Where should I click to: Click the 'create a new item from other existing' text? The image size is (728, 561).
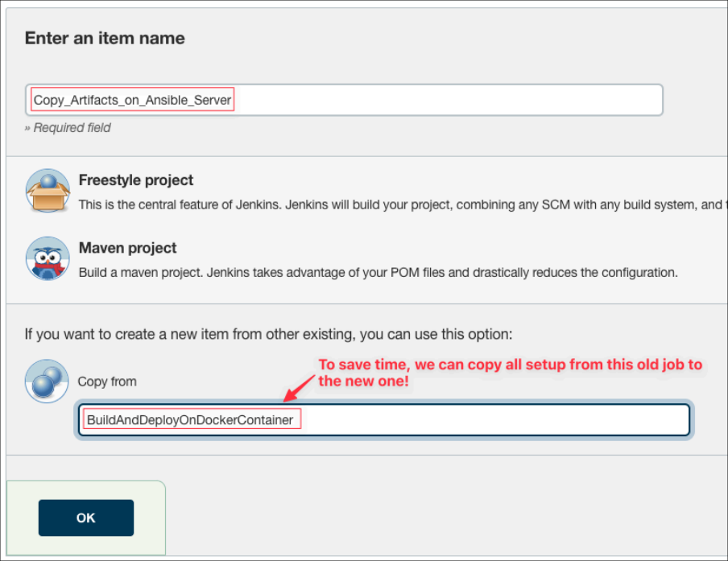[268, 334]
